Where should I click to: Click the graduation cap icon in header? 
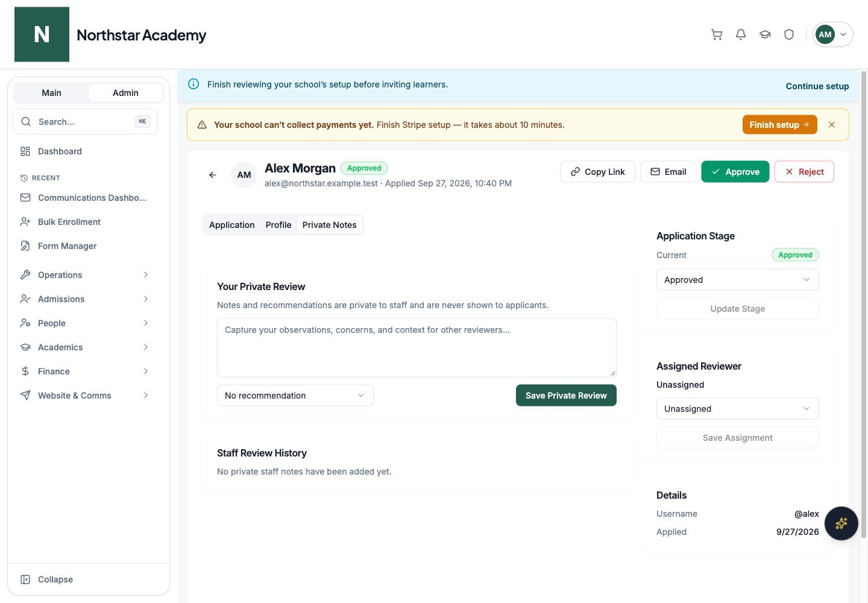pos(765,34)
